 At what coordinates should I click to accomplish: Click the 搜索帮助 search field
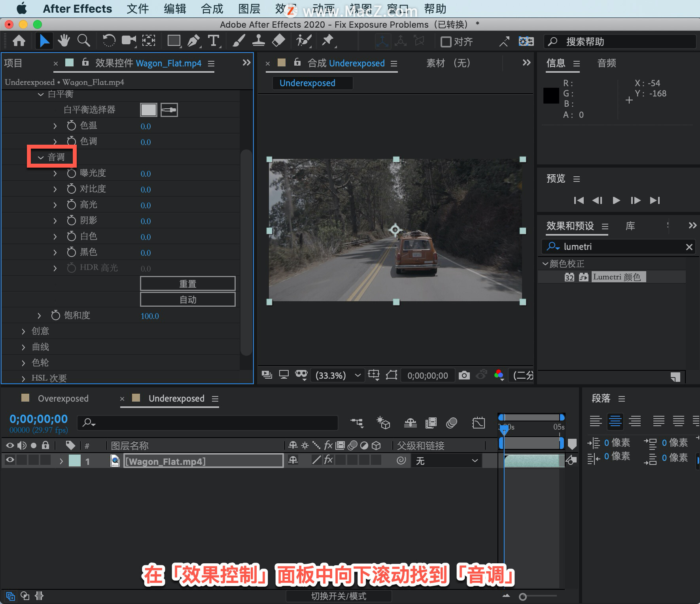tap(620, 42)
